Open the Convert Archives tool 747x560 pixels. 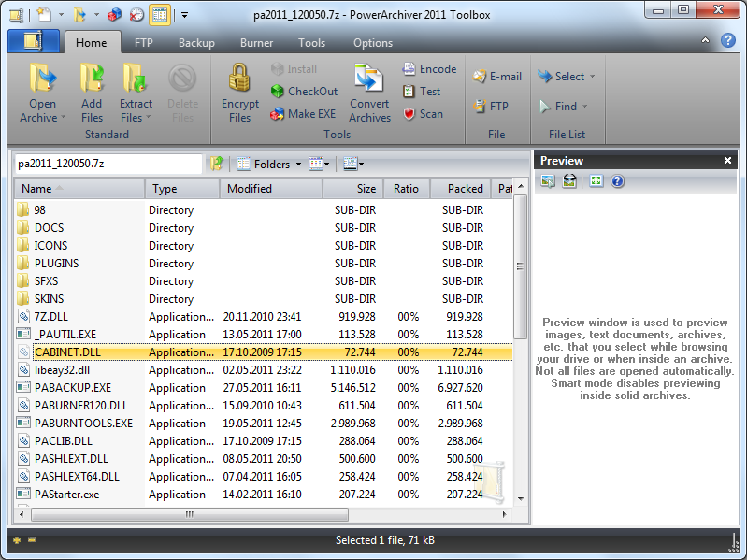pos(369,79)
